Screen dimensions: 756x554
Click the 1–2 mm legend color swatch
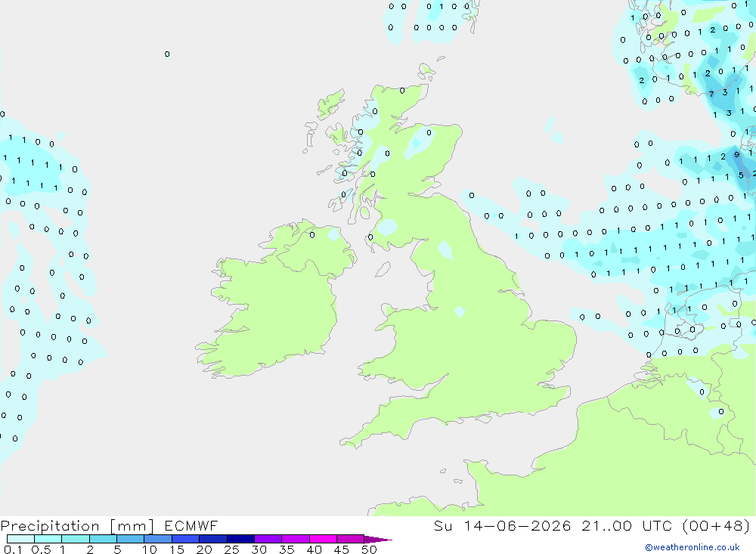point(76,539)
